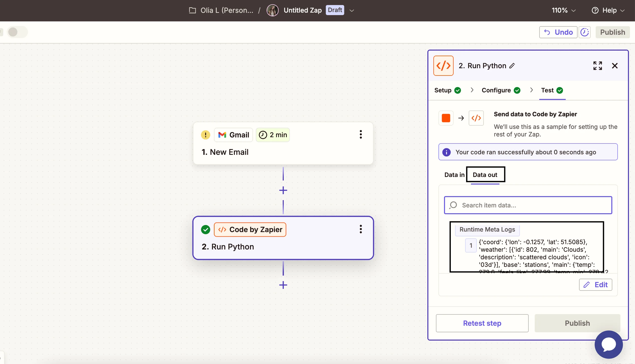Click the Untitled Zap title
The image size is (635, 364).
click(x=303, y=10)
